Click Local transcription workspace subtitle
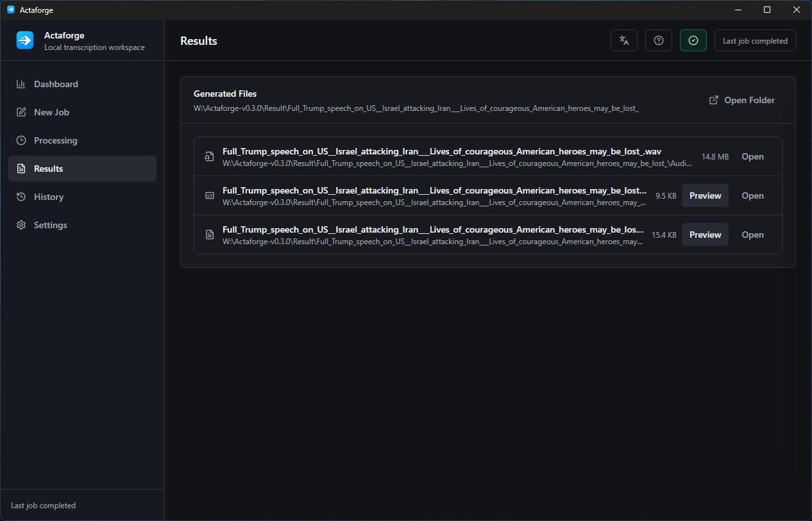The height and width of the screenshot is (521, 812). point(94,47)
